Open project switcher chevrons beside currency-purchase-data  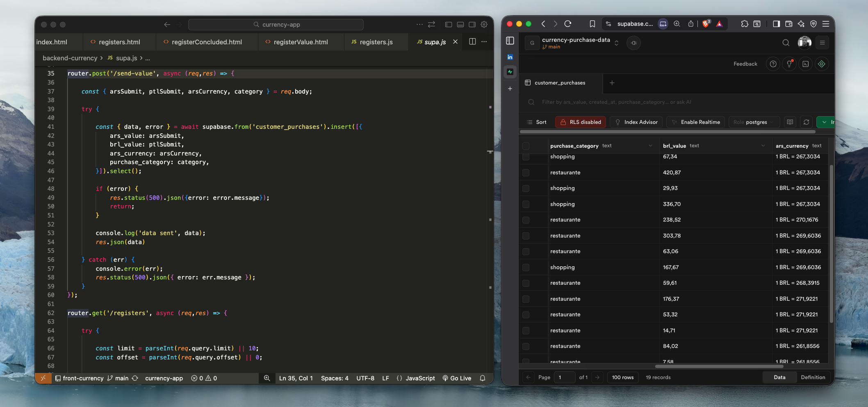616,43
